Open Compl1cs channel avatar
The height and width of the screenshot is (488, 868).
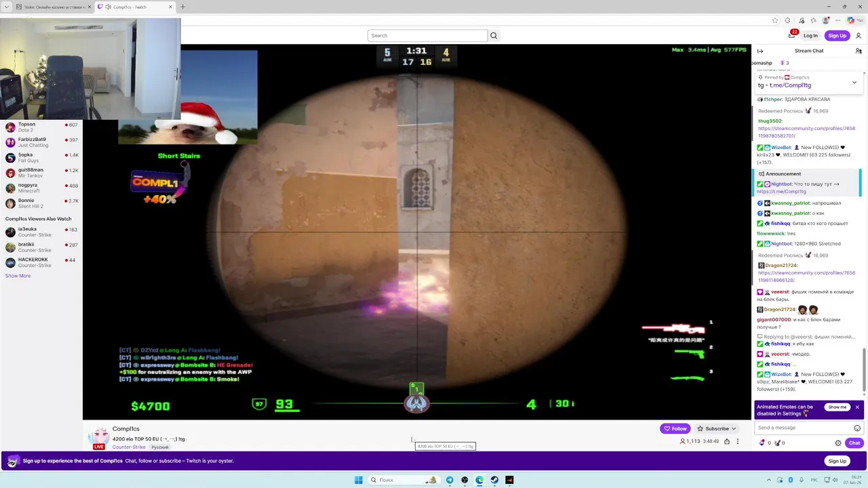click(x=99, y=437)
